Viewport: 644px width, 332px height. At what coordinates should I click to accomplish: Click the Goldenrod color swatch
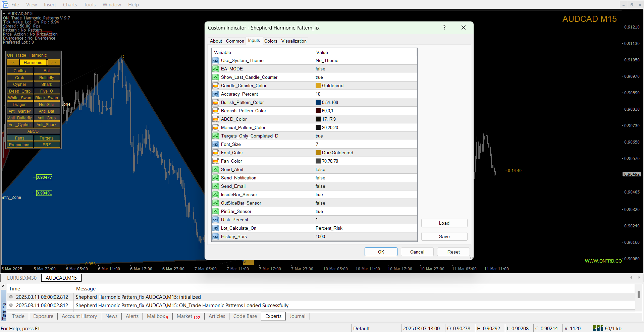[318, 86]
